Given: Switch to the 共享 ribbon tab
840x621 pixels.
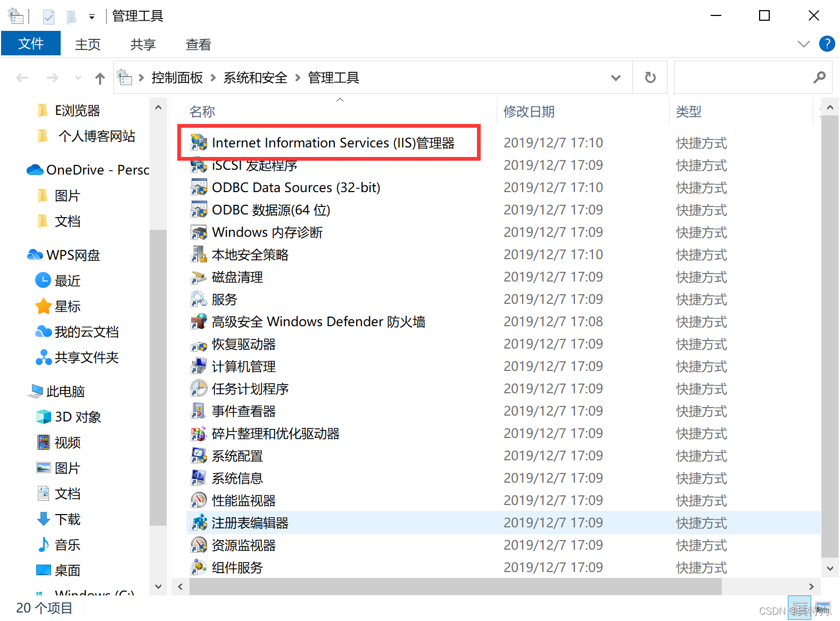Looking at the screenshot, I should (x=143, y=44).
